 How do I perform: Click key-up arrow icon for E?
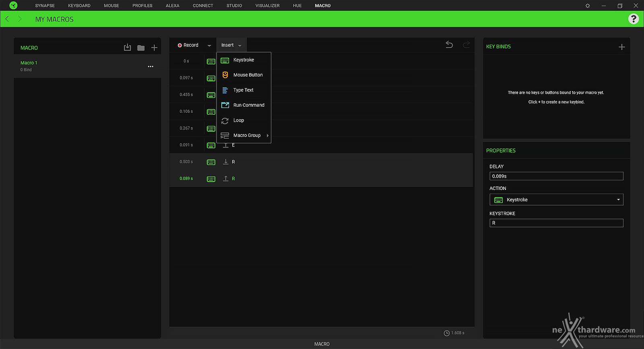tap(226, 145)
